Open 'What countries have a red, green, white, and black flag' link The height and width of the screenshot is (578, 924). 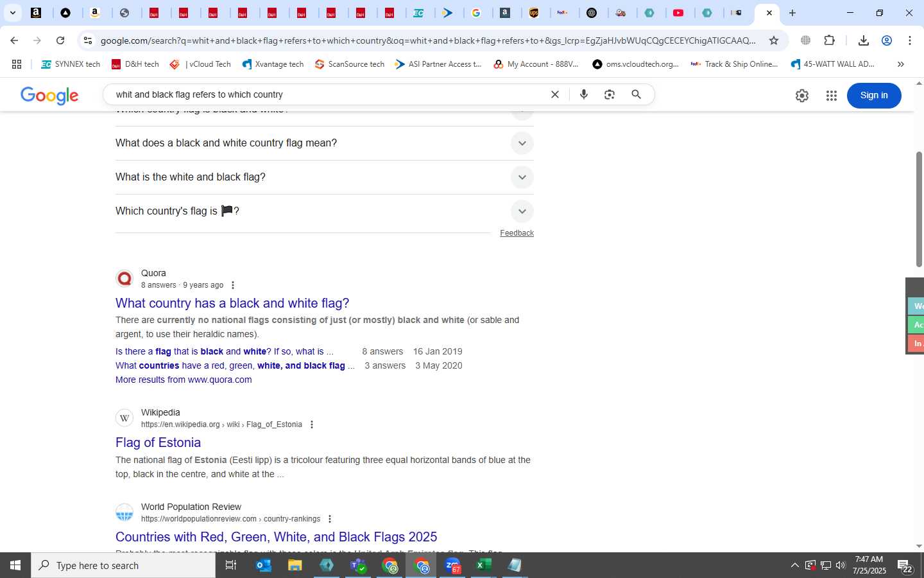pos(235,365)
